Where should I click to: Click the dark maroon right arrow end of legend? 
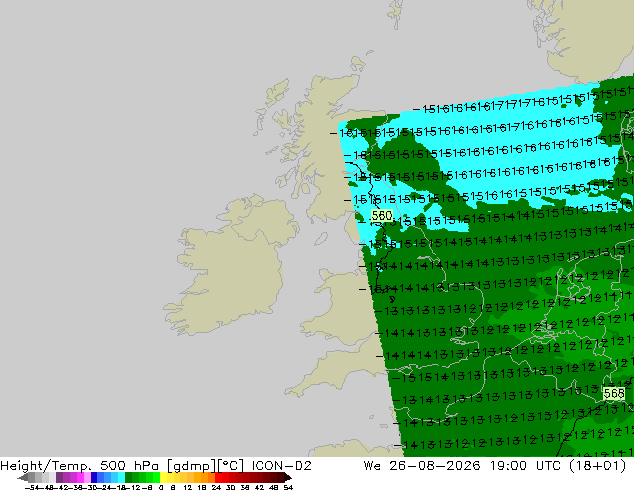tap(287, 477)
